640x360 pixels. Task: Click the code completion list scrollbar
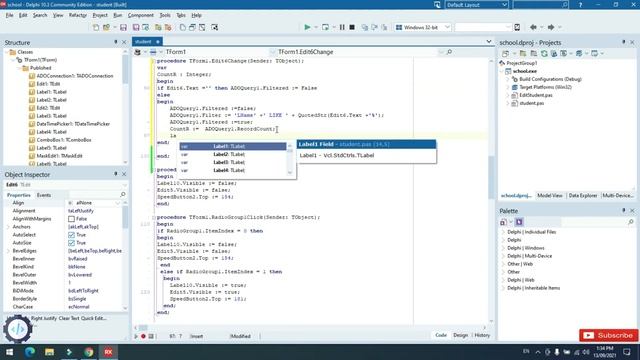point(290,159)
